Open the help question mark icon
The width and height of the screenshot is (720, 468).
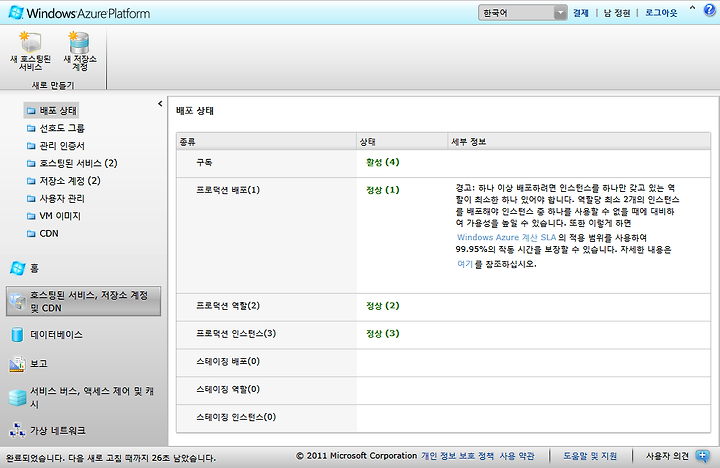tap(709, 10)
